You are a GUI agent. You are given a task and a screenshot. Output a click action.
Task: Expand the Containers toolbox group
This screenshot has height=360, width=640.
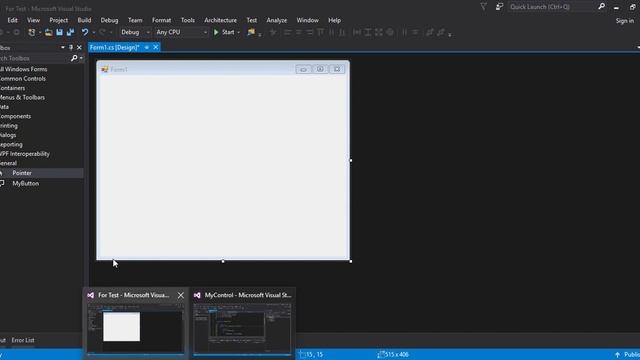coord(12,88)
